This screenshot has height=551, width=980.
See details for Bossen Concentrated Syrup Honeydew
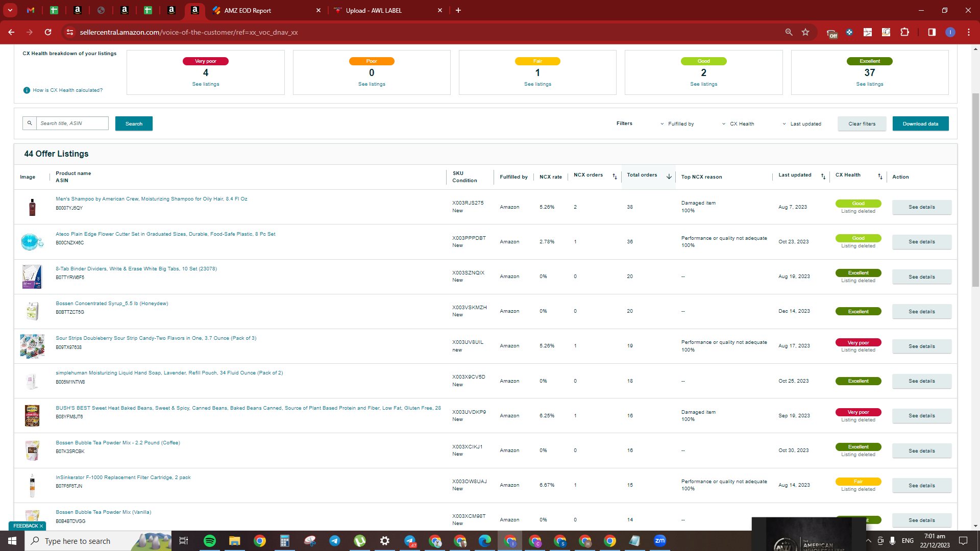921,312
